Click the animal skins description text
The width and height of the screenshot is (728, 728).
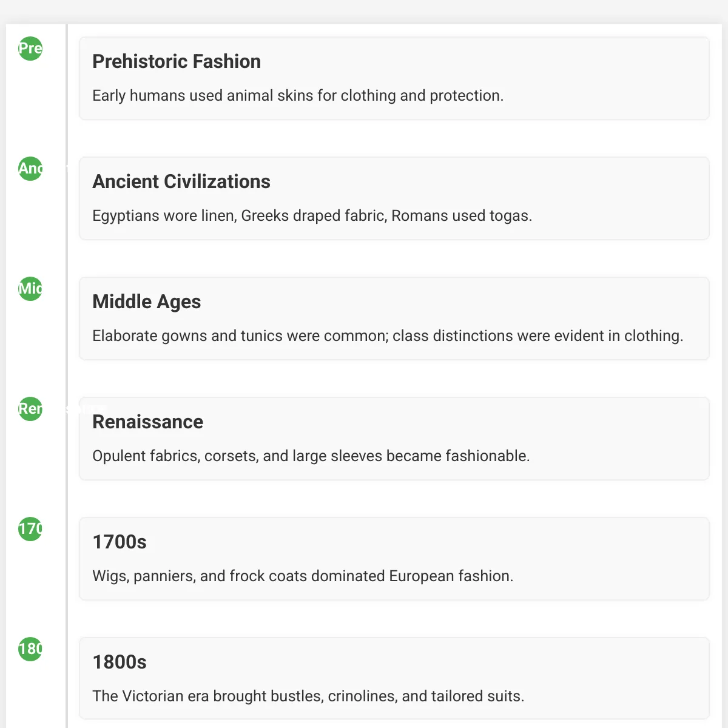point(298,95)
